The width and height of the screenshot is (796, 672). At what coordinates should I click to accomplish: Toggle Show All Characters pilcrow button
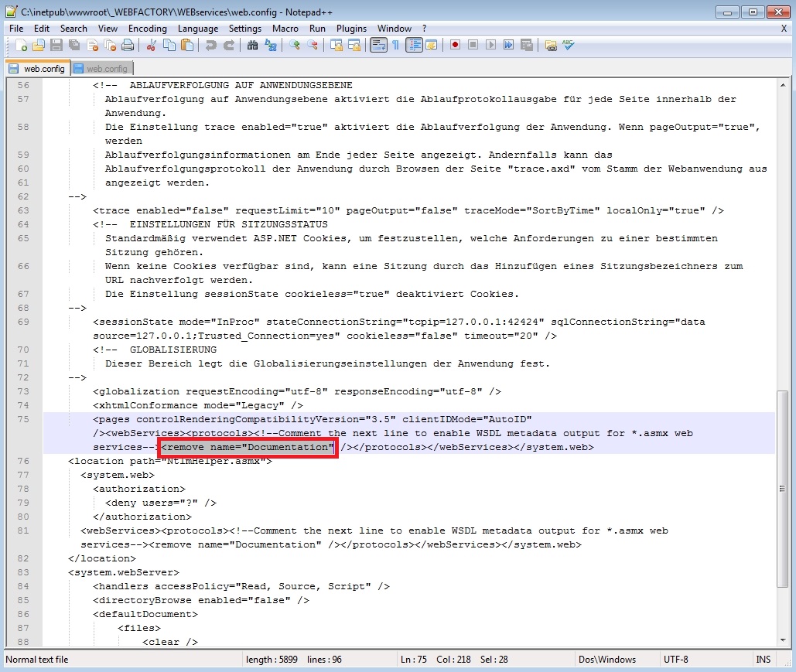coord(395,46)
